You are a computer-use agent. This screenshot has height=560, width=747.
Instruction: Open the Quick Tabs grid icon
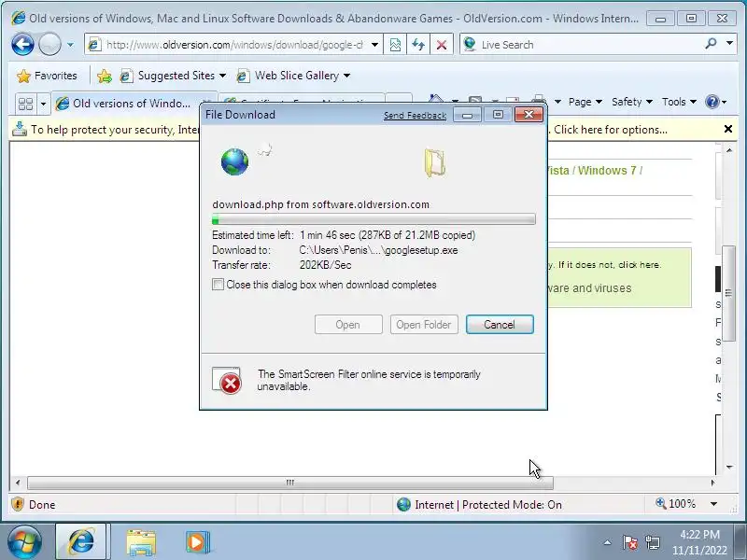[x=25, y=104]
